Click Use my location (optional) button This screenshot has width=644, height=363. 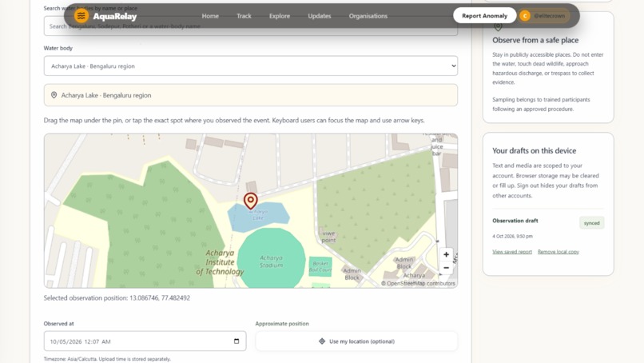click(356, 341)
